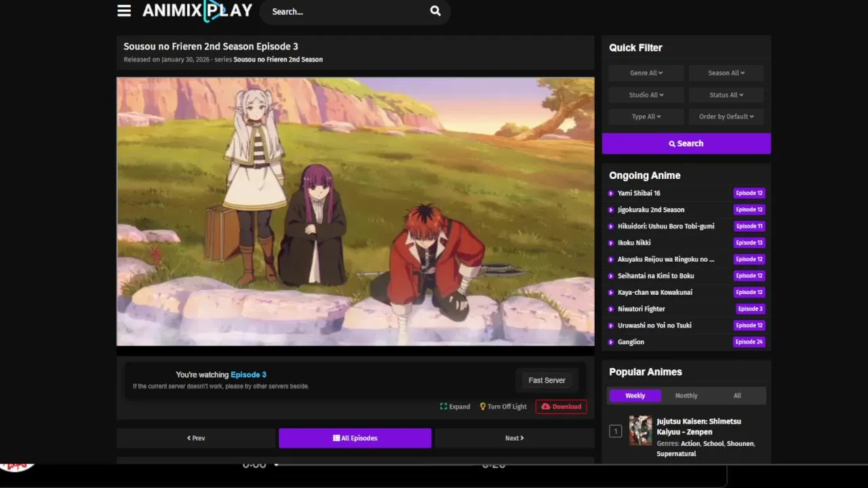Click the red Download button
868x488 pixels.
tap(561, 407)
